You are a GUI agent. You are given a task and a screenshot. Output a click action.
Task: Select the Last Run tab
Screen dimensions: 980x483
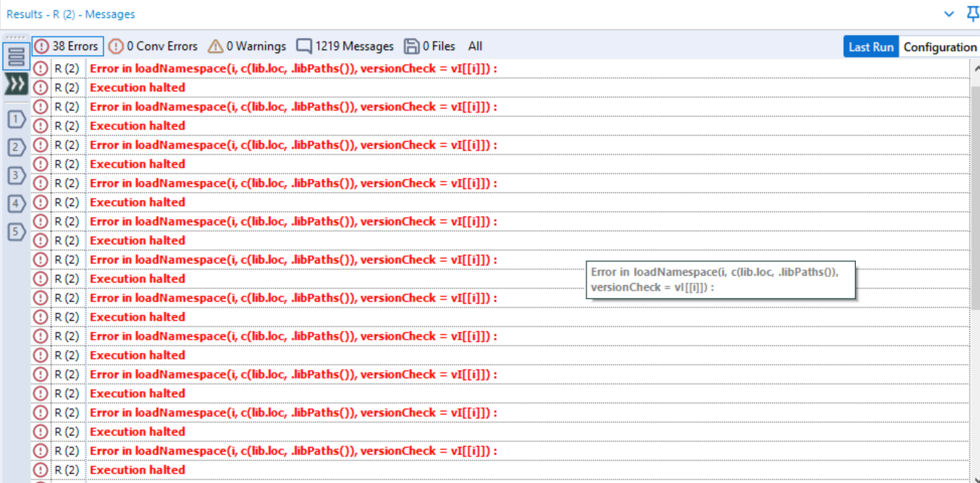tap(871, 46)
